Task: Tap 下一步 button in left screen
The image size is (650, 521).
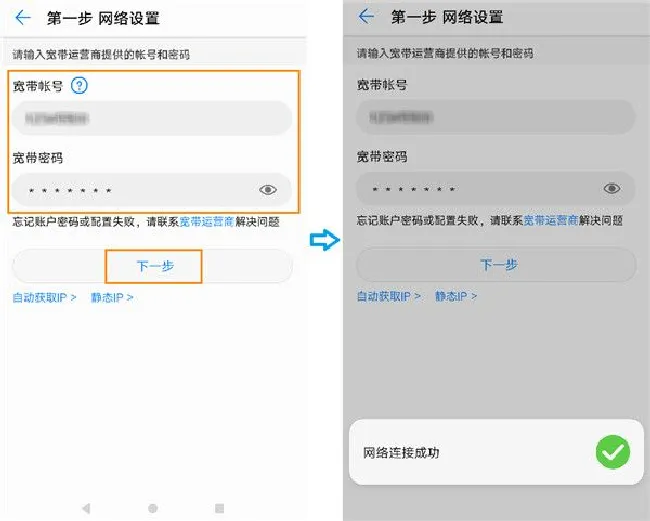Action: click(152, 266)
